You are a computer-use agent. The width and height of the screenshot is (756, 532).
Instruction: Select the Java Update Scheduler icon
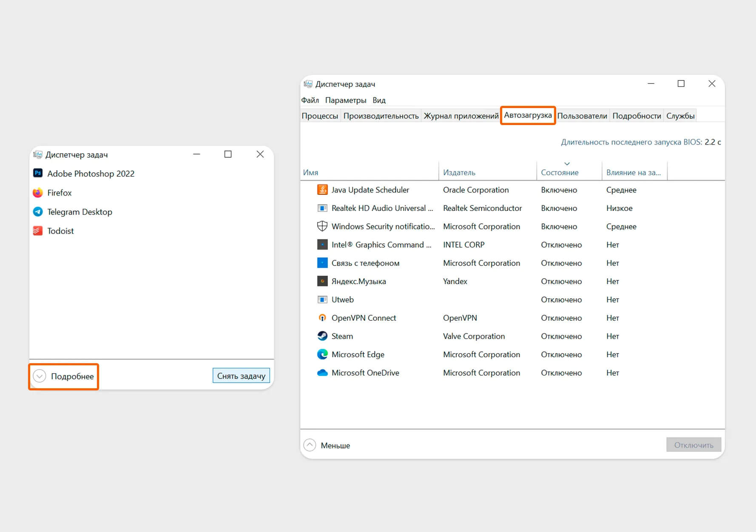[x=322, y=190]
